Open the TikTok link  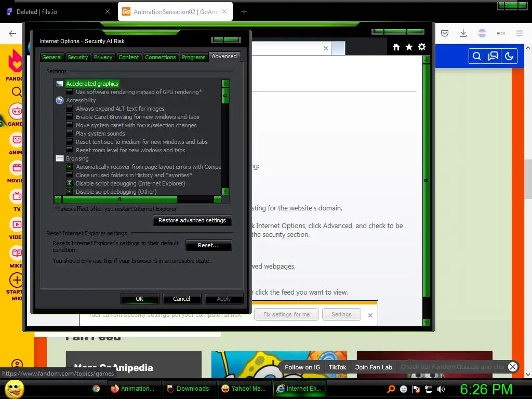tap(337, 367)
